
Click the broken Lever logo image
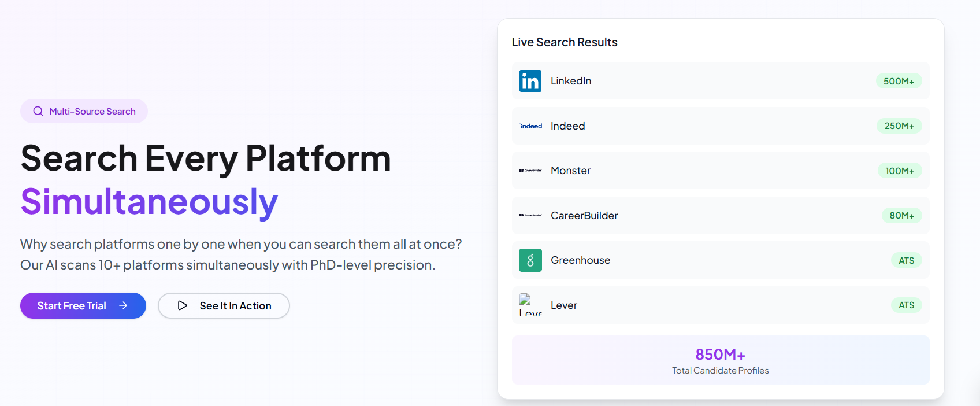coord(530,305)
